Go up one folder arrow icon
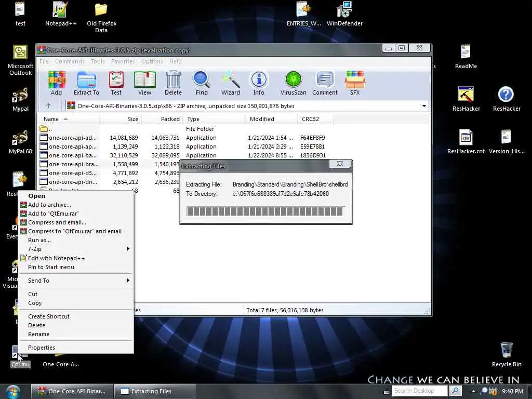This screenshot has width=532, height=399. pos(48,106)
